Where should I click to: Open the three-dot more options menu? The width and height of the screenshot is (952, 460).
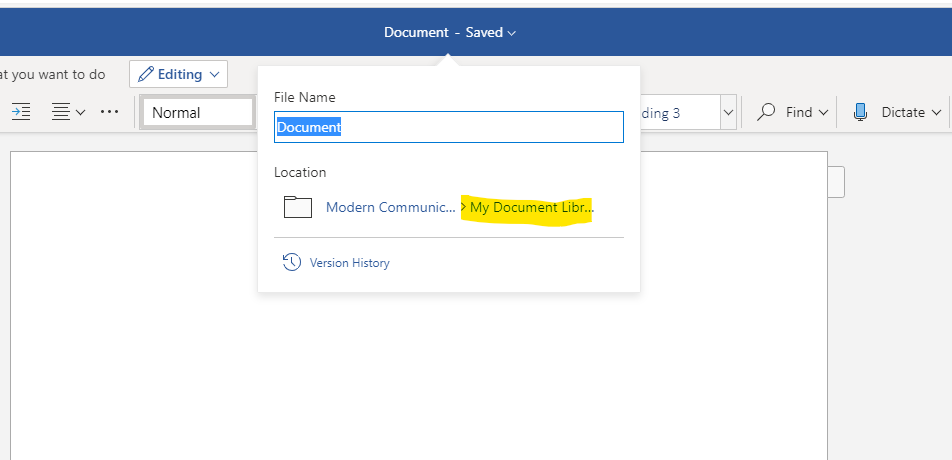pos(110,112)
